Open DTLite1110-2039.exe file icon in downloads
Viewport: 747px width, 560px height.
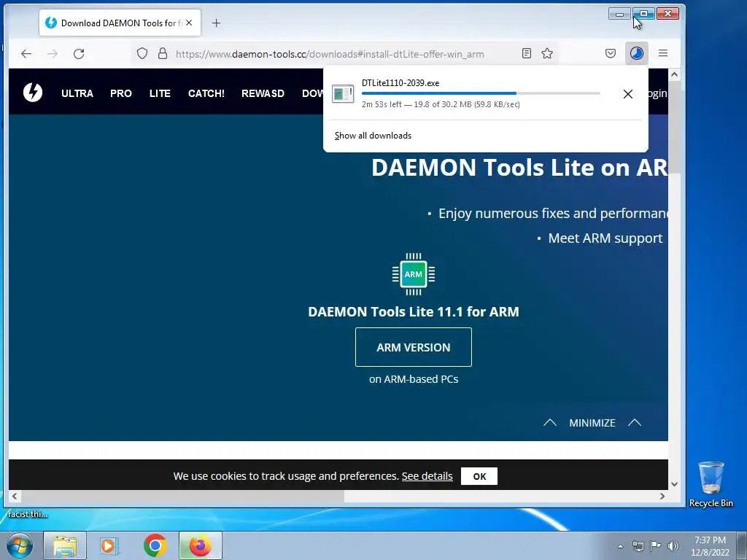point(343,93)
